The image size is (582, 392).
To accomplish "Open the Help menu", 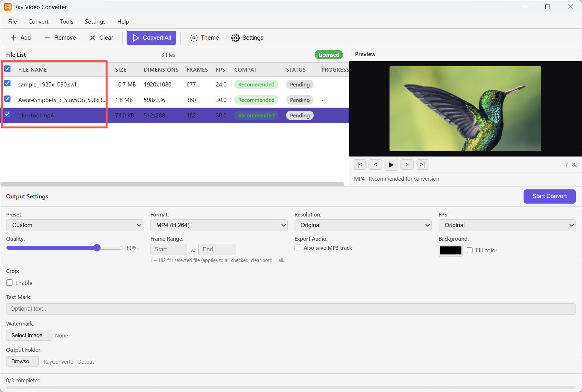I will click(123, 22).
